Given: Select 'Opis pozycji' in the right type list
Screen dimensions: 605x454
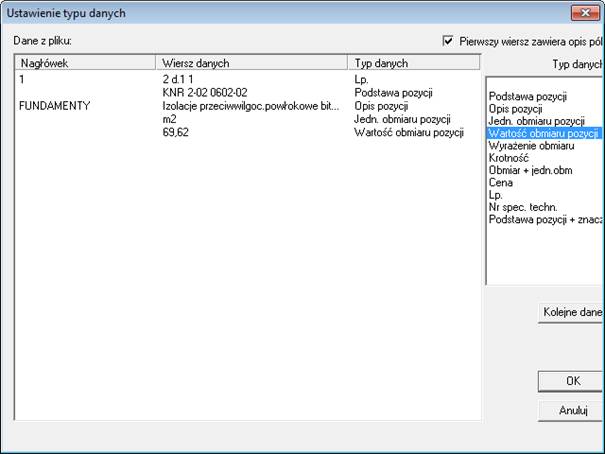Looking at the screenshot, I should coord(517,109).
